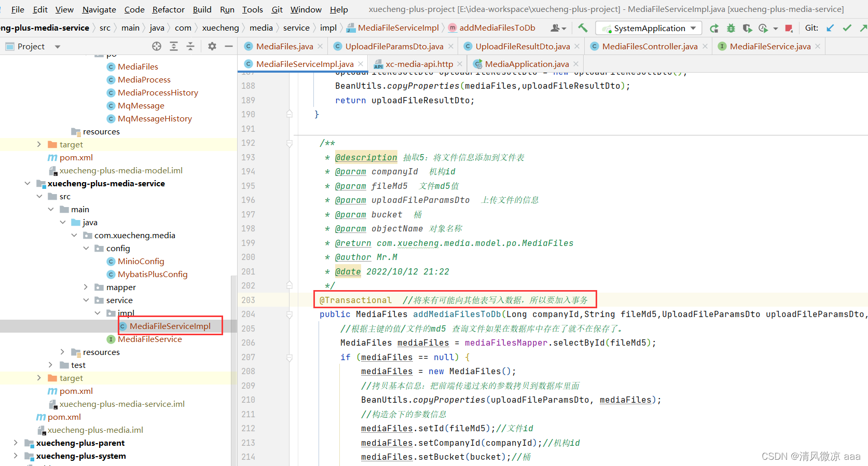
Task: Click the Rerun SystemApplication icon
Action: [x=714, y=28]
